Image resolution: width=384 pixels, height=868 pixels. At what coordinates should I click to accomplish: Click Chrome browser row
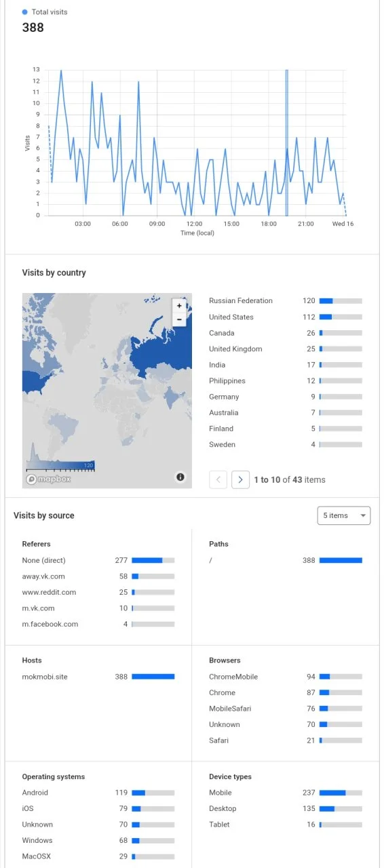(286, 692)
